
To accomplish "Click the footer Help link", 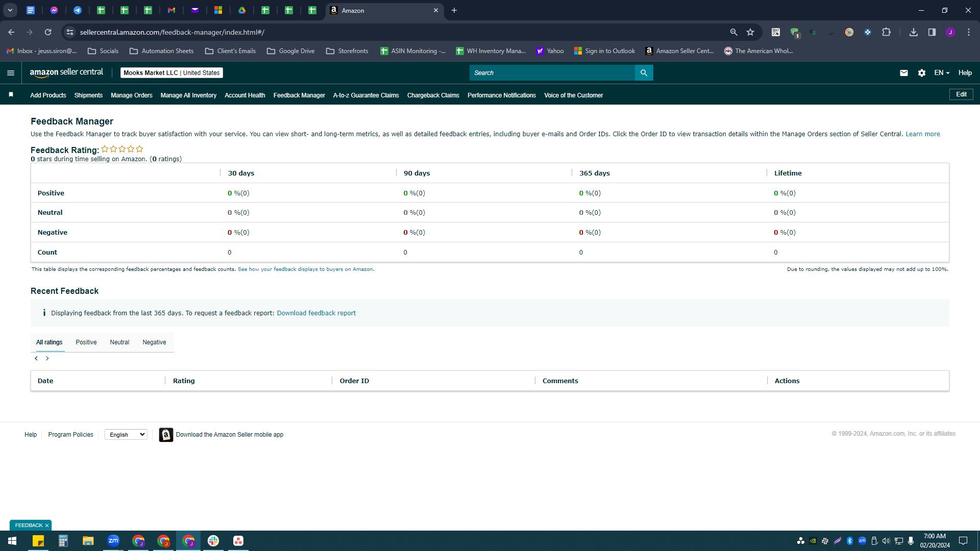I will [31, 435].
